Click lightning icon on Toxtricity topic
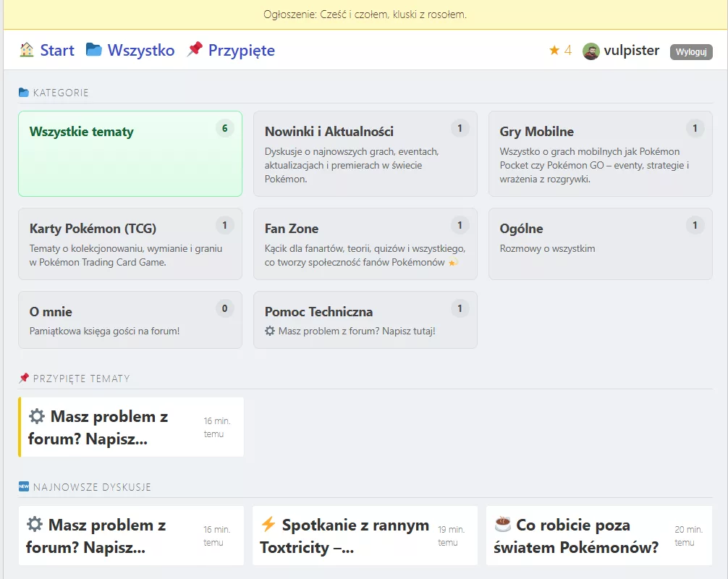The width and height of the screenshot is (728, 579). 268,525
